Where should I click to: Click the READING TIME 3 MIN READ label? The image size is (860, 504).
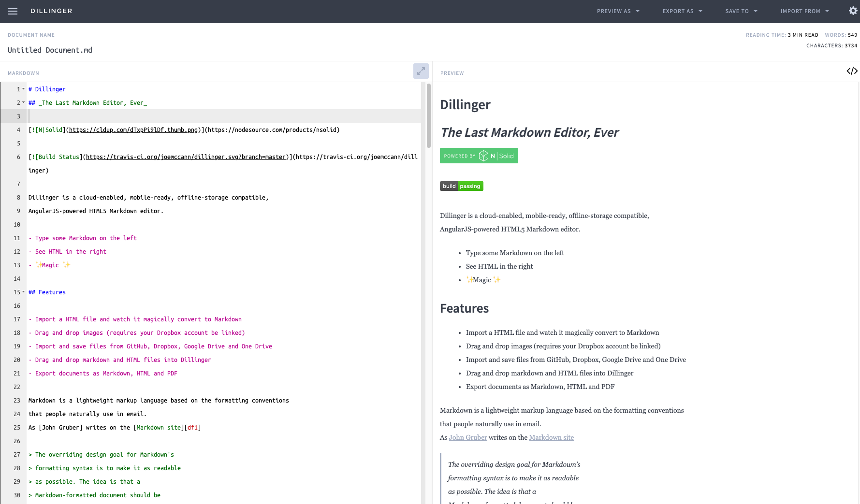pos(782,35)
